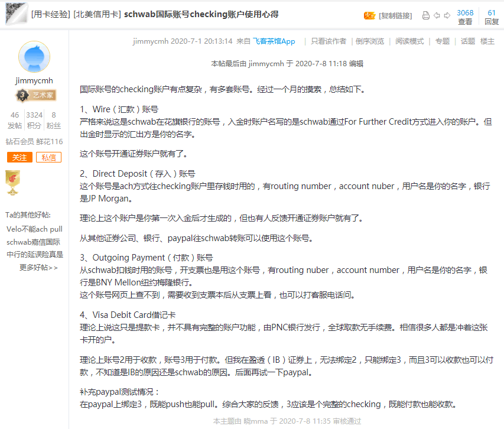504x429 pixels.
Task: Click heading '4、Visa Debit Card借记卡'
Action: (x=128, y=315)
